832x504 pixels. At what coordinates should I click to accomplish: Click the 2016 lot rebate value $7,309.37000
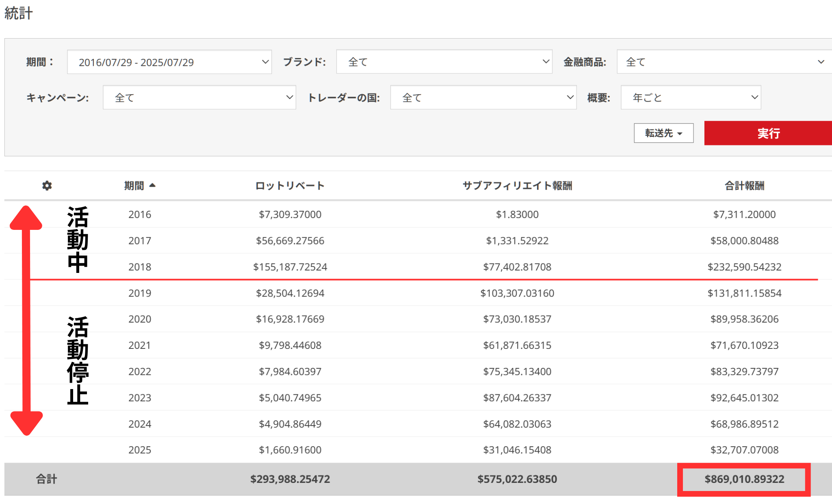point(290,214)
